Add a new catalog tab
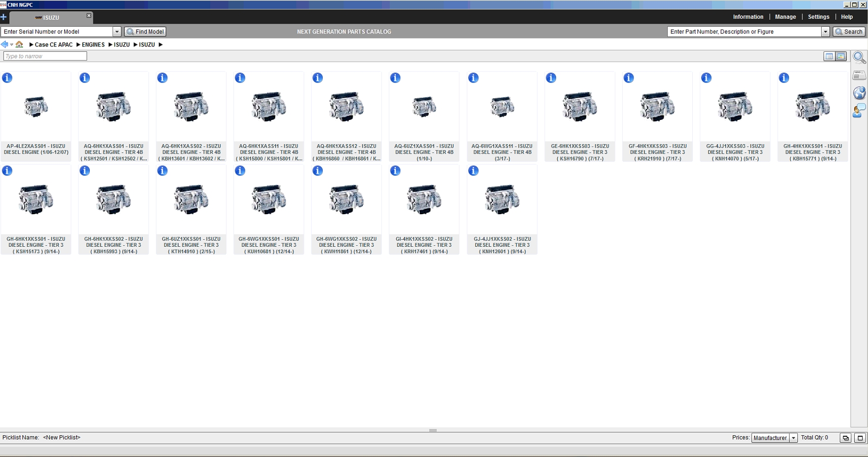868x457 pixels. click(x=3, y=17)
